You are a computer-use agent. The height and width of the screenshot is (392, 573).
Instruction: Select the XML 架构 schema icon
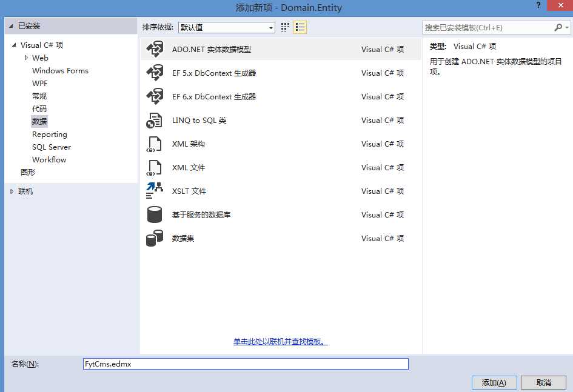coord(154,144)
